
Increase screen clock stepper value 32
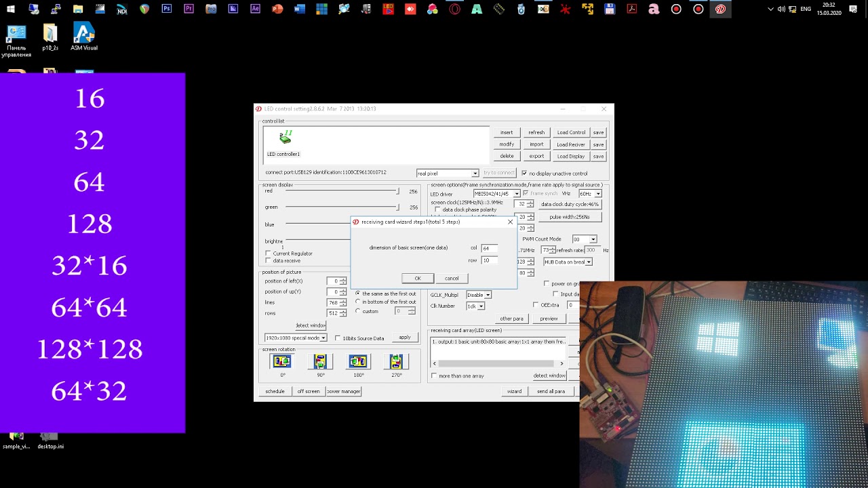(530, 202)
